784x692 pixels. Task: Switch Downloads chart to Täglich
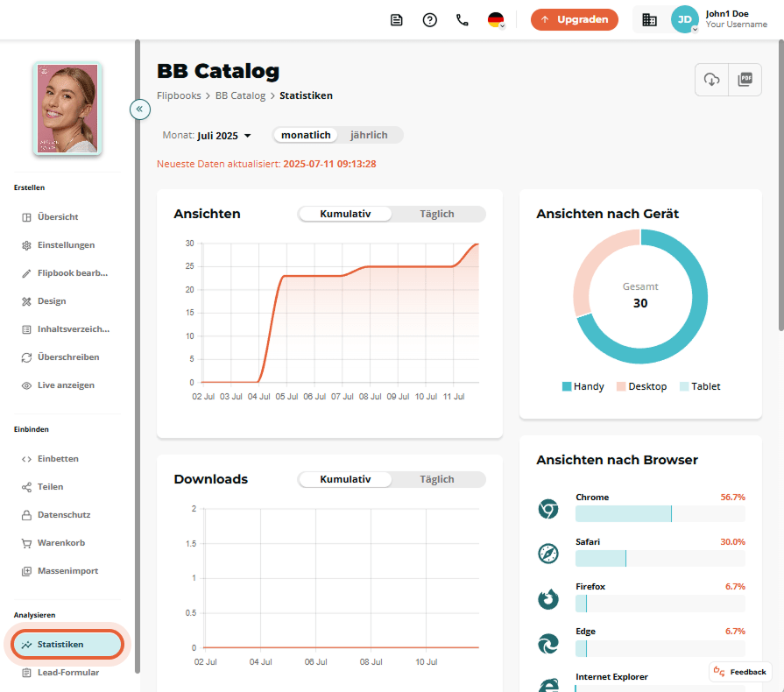pos(437,479)
